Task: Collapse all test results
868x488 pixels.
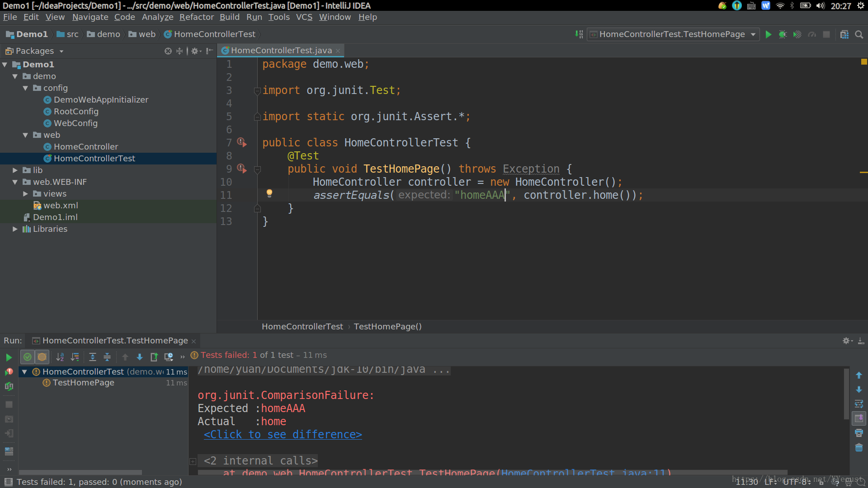Action: pyautogui.click(x=107, y=357)
